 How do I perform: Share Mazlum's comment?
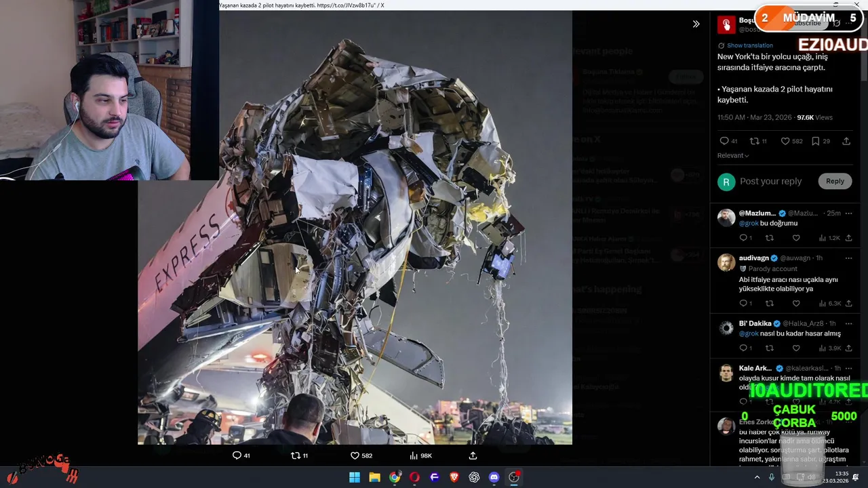click(x=848, y=238)
